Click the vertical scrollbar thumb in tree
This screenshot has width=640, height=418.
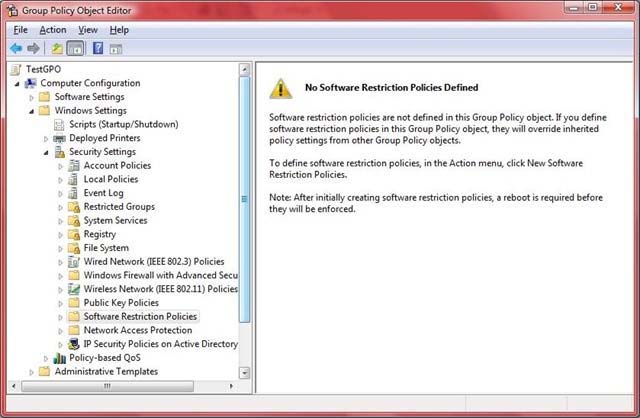tap(244, 200)
